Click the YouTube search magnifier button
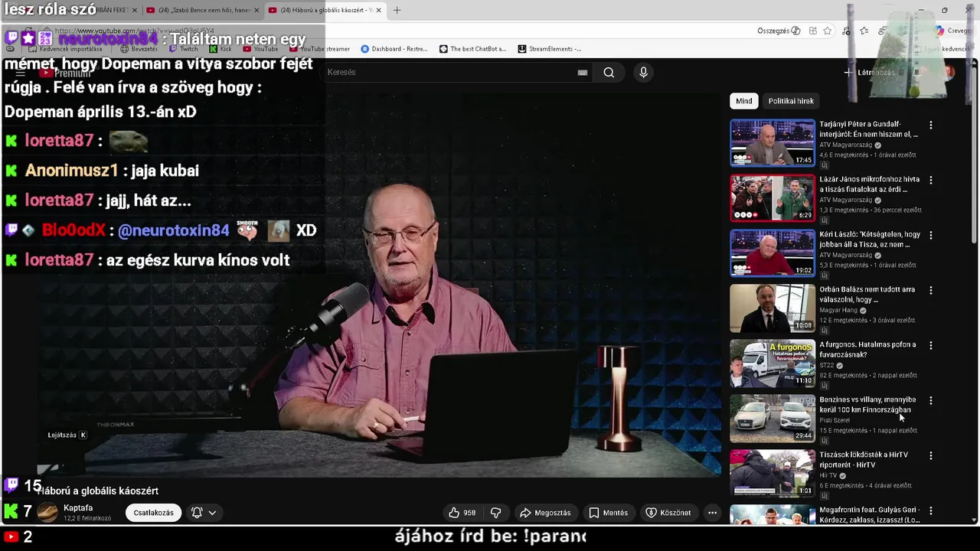The image size is (980, 551). point(609,72)
